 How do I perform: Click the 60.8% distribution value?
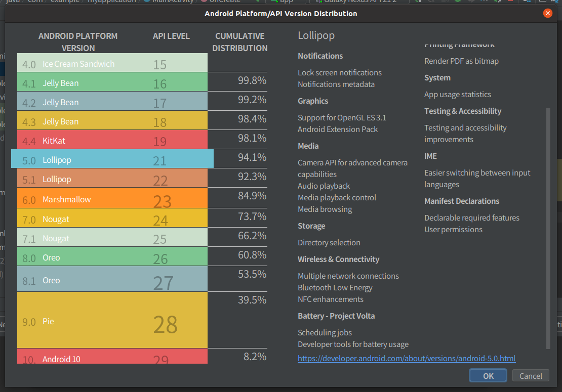(252, 255)
